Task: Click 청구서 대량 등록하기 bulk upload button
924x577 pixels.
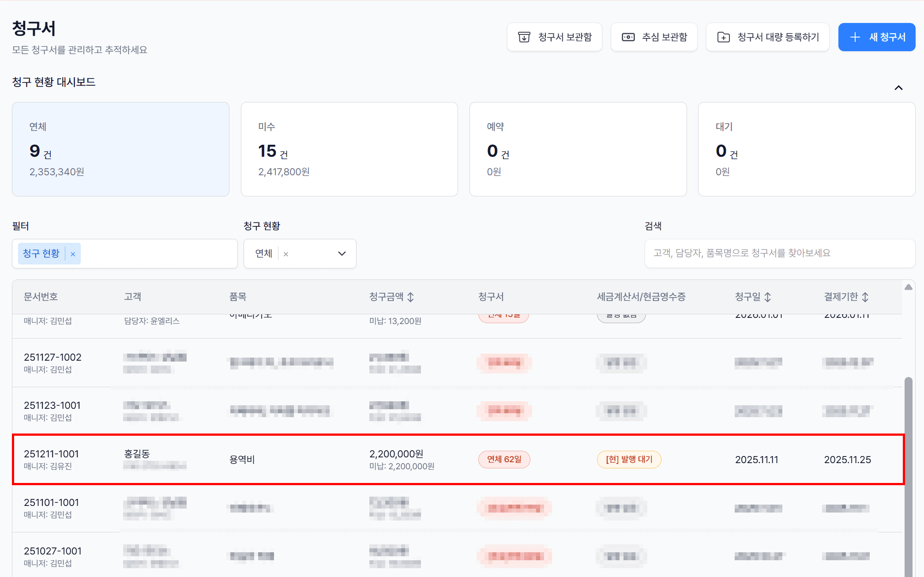Action: [x=767, y=37]
